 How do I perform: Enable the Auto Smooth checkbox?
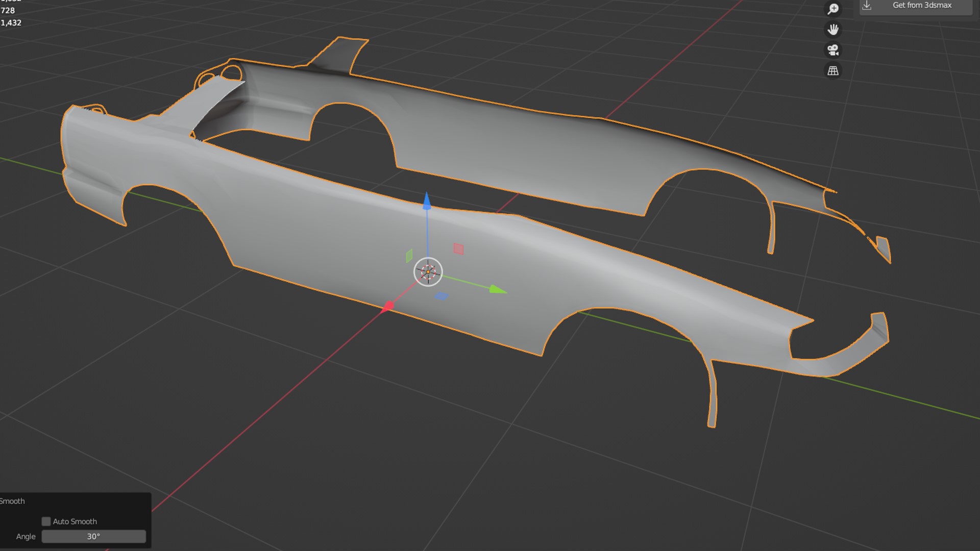tap(46, 521)
